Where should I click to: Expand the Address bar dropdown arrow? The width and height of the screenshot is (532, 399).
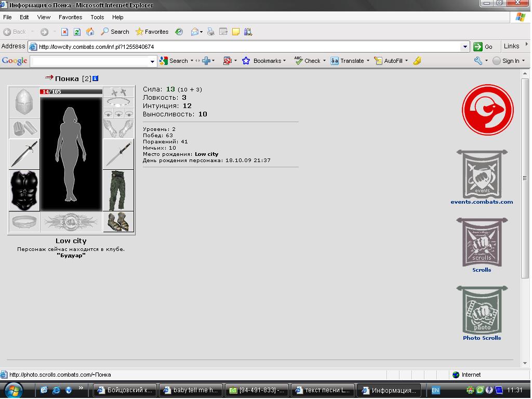click(465, 47)
